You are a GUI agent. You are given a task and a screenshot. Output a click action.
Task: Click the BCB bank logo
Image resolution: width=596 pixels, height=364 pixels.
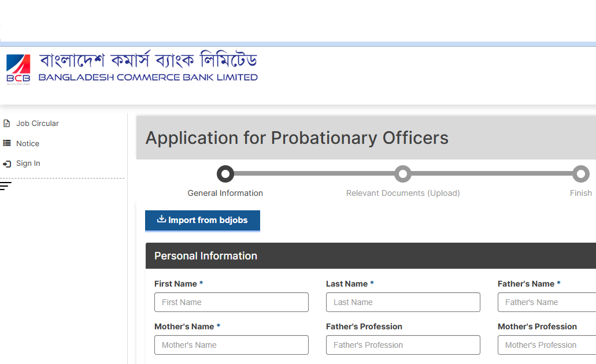coord(18,69)
